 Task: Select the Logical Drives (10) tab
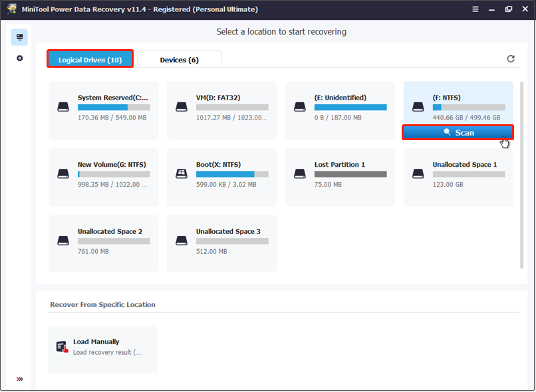(x=90, y=60)
